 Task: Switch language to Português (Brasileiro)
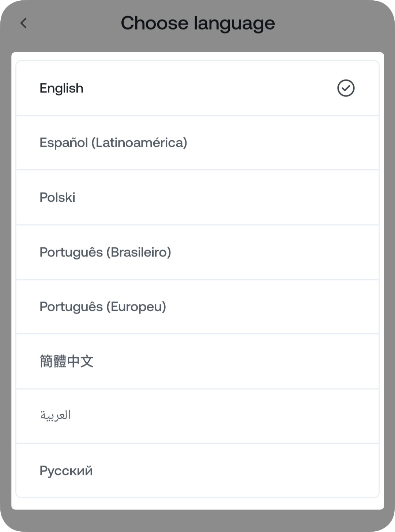(105, 252)
